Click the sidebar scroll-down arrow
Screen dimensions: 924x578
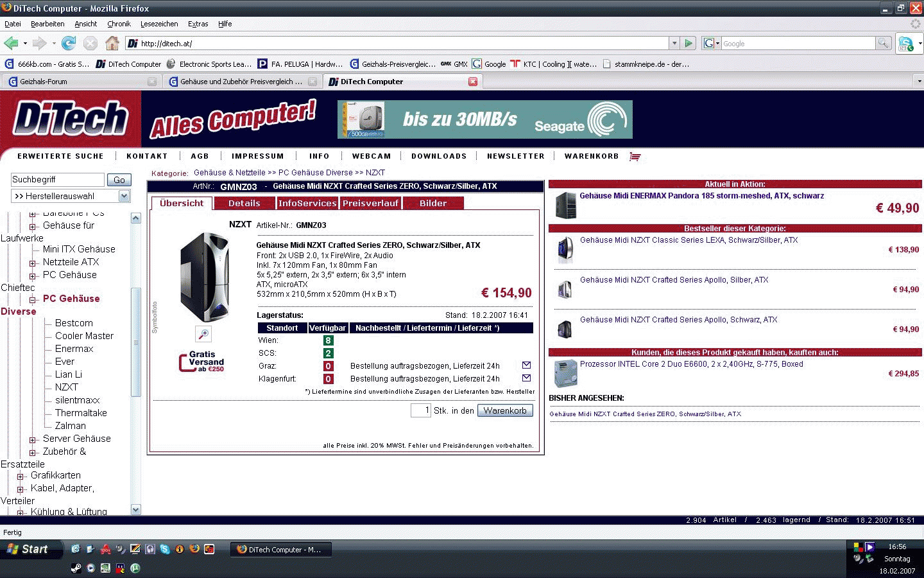135,509
